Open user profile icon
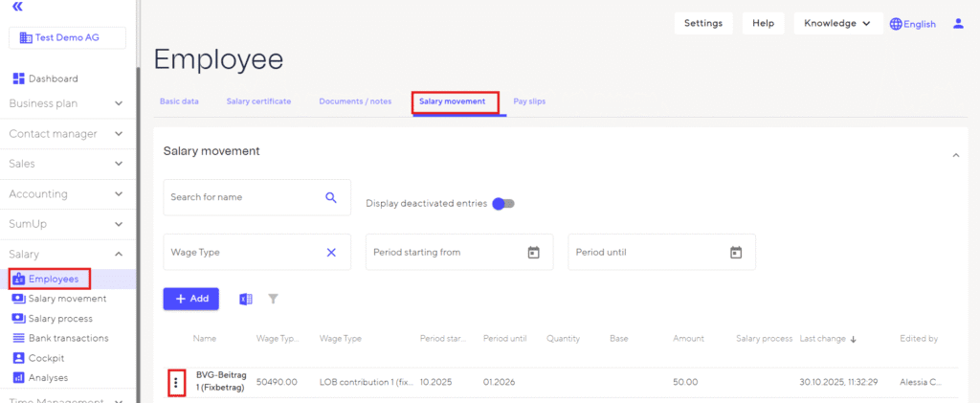 (x=958, y=24)
